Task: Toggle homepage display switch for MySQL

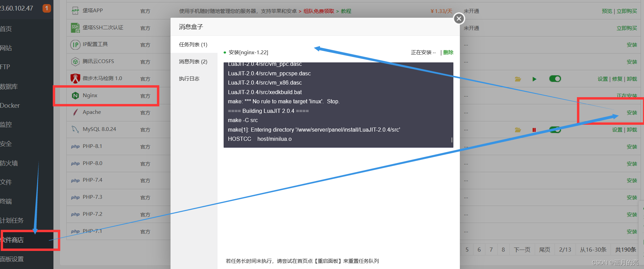Action: [555, 130]
